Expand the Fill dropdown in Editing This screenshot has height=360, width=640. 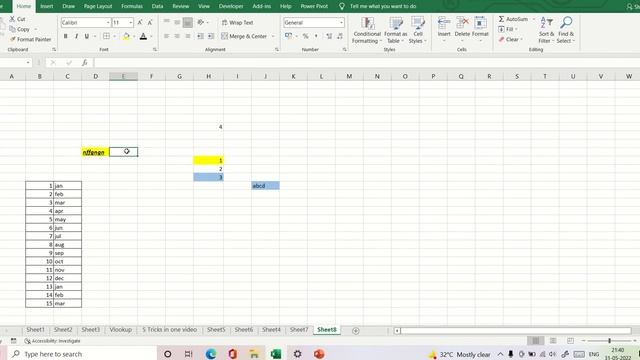(x=516, y=29)
